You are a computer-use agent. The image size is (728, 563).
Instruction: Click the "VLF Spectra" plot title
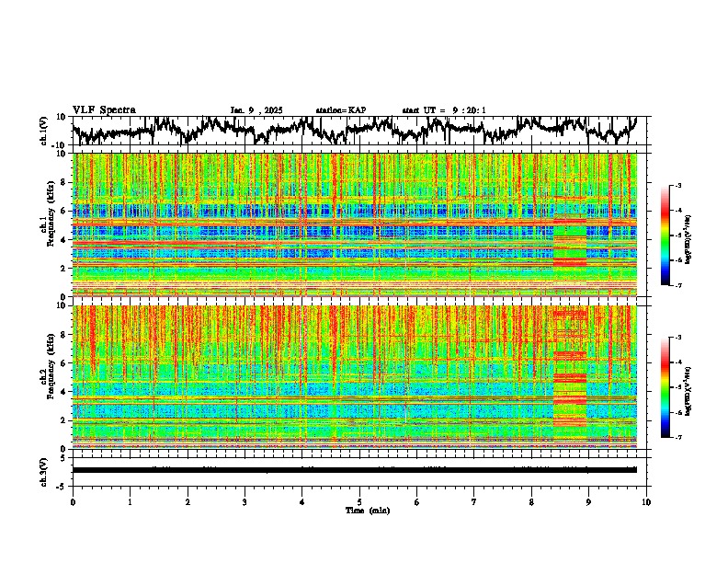(x=104, y=110)
